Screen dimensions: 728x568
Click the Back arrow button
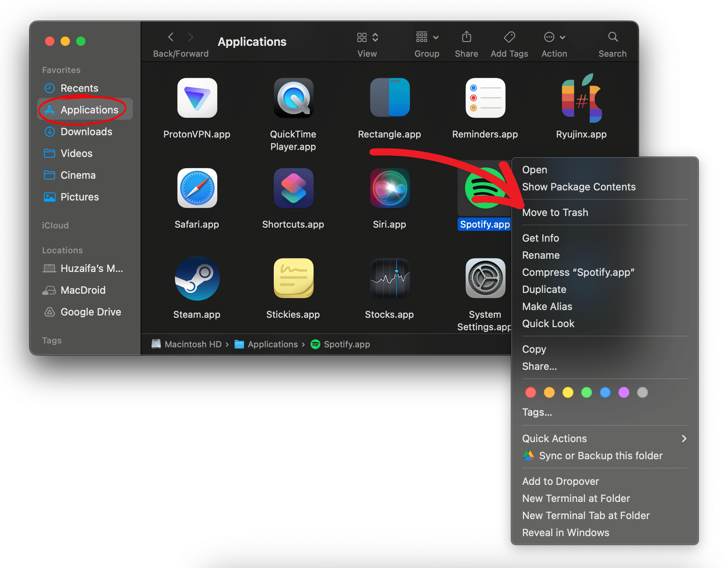pyautogui.click(x=171, y=37)
